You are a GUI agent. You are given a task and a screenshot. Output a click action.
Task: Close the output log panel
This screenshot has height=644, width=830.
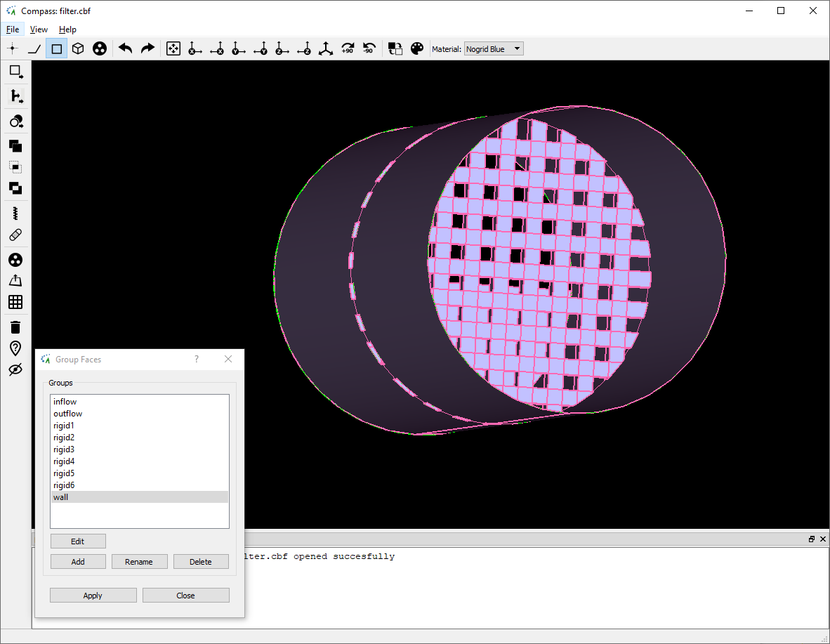pos(822,539)
